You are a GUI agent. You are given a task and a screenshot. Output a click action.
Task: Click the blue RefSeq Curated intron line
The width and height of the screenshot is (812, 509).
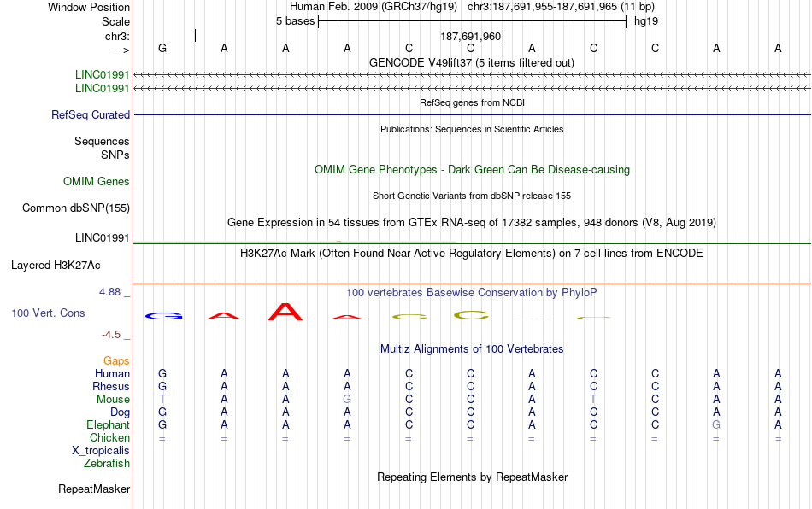pos(472,114)
